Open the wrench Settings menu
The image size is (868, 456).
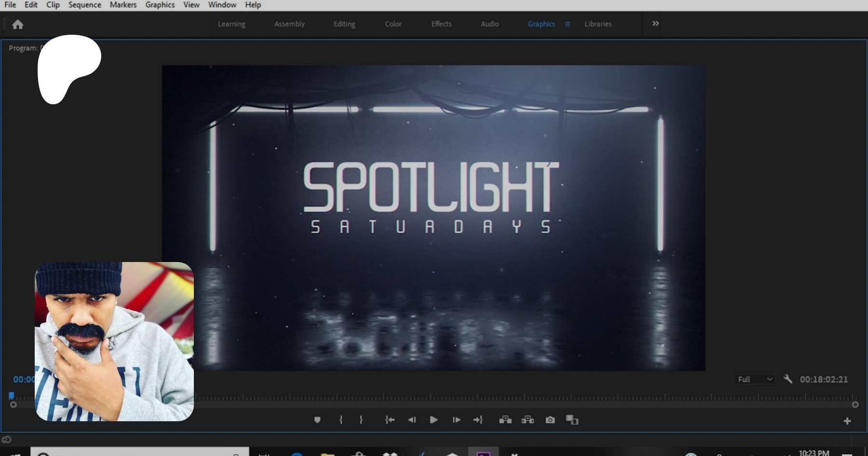point(788,379)
